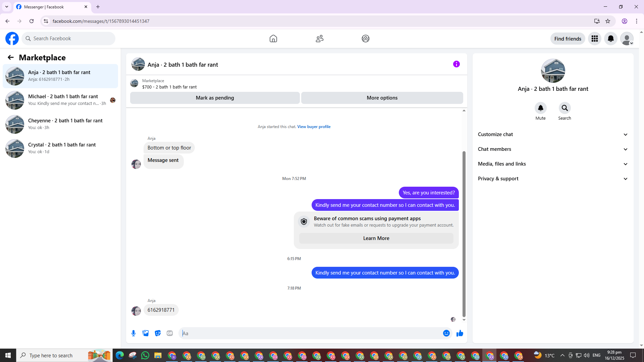Screen dimensions: 644x362
Task: Click the 'Yes, are you interested?' message
Action: tap(429, 193)
